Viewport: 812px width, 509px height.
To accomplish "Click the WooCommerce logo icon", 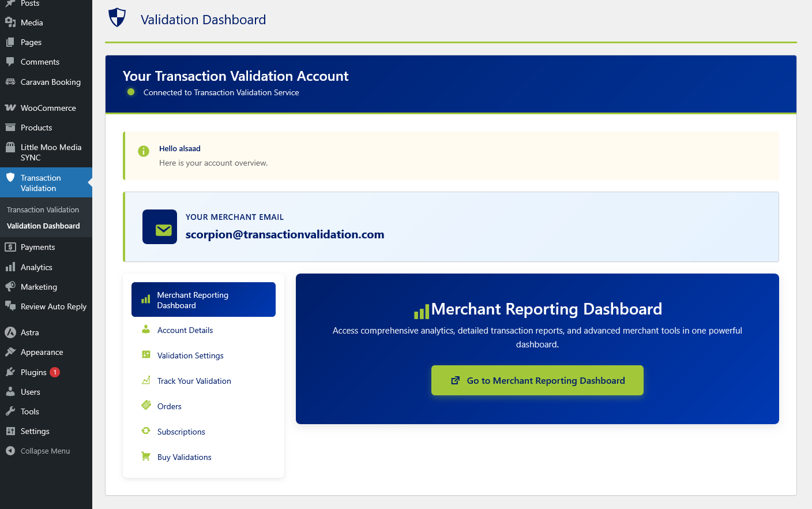I will [x=10, y=108].
